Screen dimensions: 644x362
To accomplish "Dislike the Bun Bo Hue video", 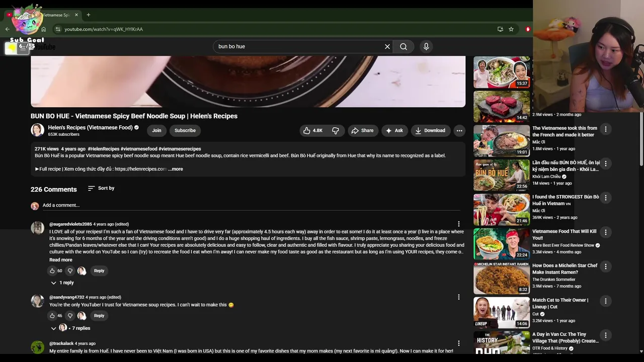I will (x=336, y=130).
